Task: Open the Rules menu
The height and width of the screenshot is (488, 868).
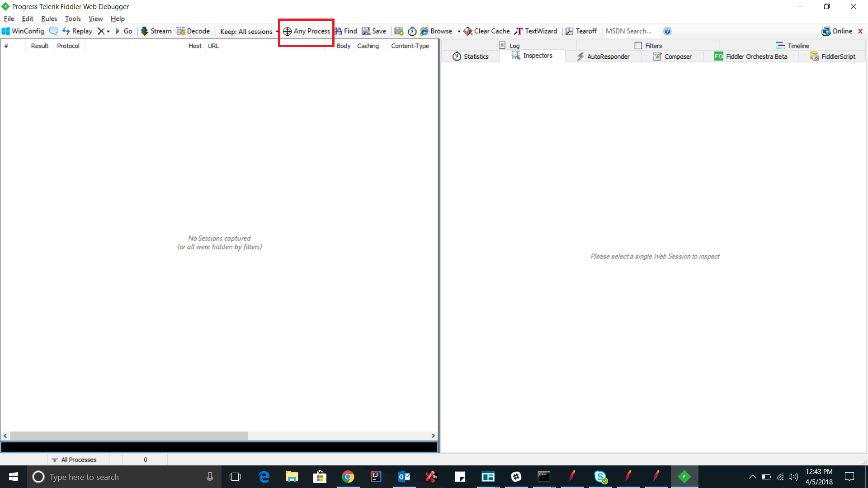Action: (x=49, y=19)
